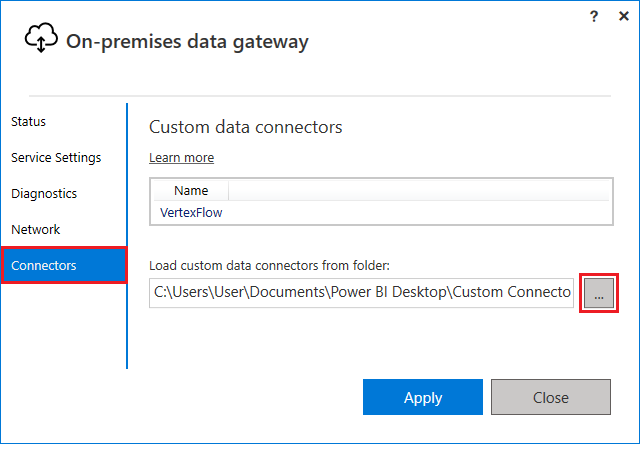Click the empty header right of Name
Screen dimensions: 640x449
tap(418, 190)
